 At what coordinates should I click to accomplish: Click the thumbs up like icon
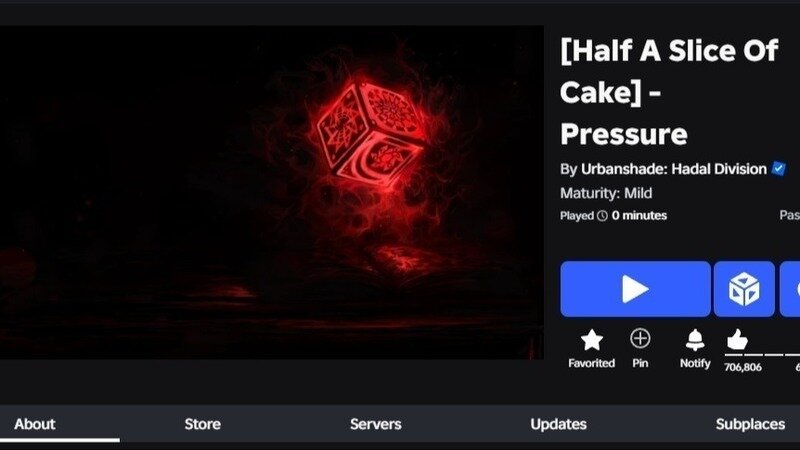(x=737, y=339)
